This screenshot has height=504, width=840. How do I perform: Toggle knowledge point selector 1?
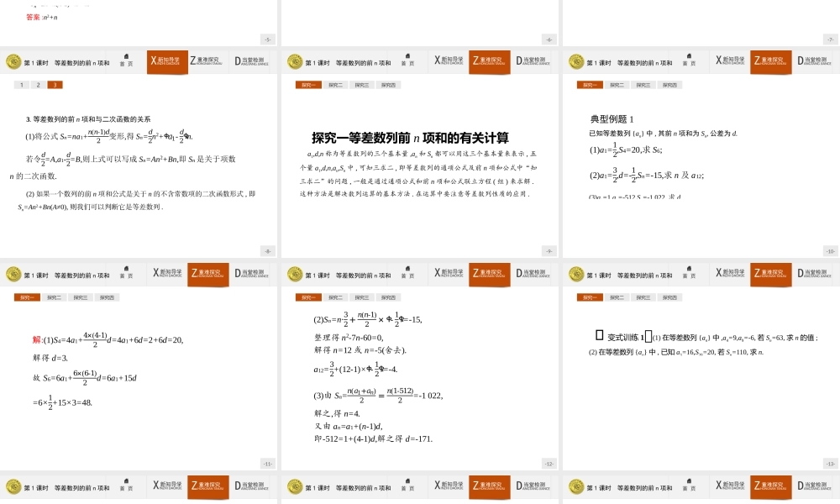(21, 85)
